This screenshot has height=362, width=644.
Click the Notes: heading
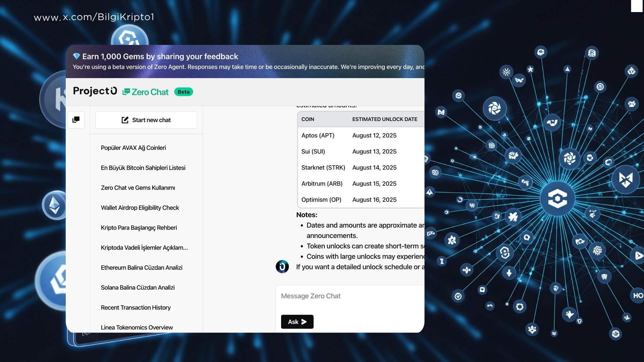(307, 215)
